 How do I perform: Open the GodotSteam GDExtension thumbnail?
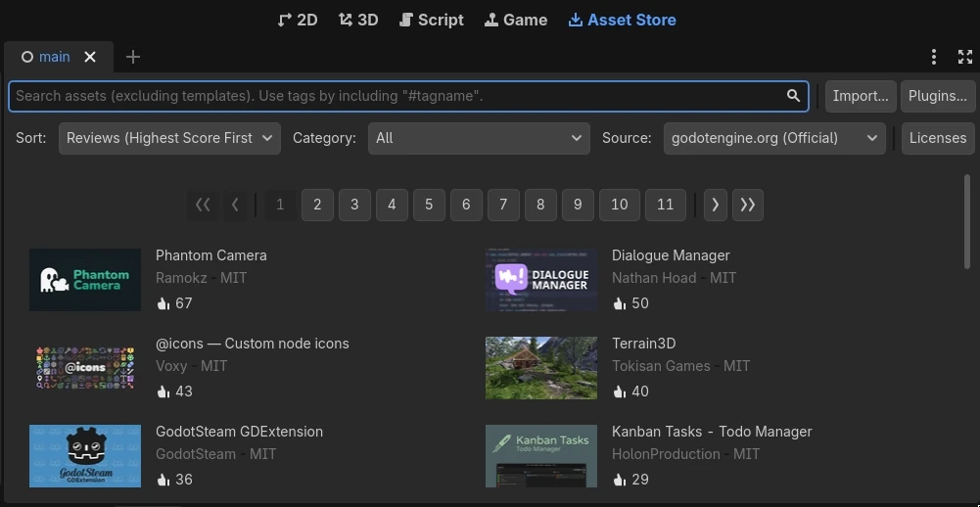click(x=85, y=456)
